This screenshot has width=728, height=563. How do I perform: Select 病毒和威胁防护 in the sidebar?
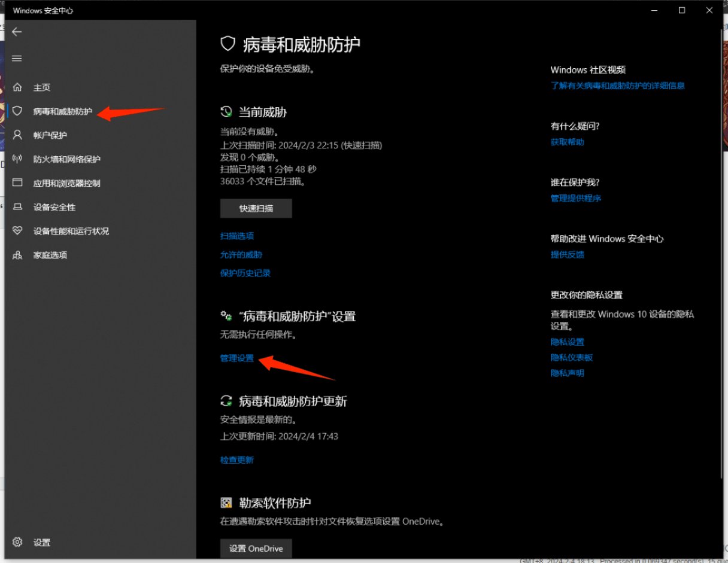click(63, 111)
